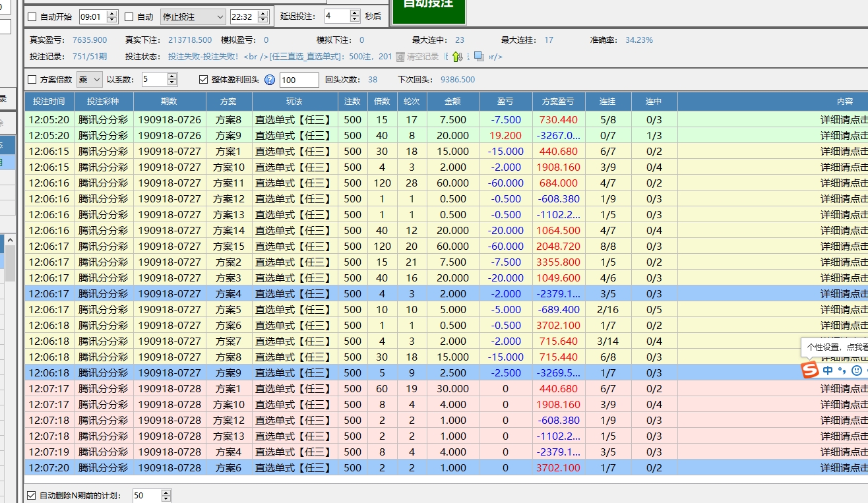Sort by 方案盈亏 column header
The image size is (868, 503).
(558, 102)
